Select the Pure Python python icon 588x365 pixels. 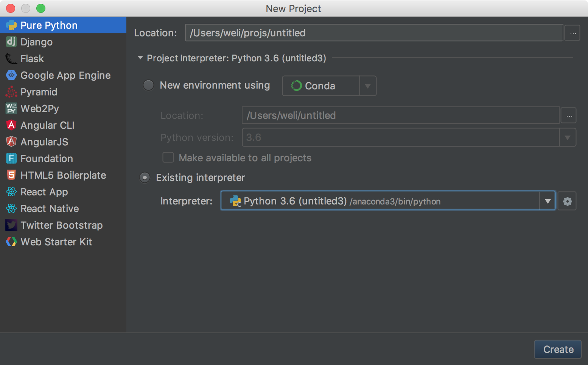(11, 25)
